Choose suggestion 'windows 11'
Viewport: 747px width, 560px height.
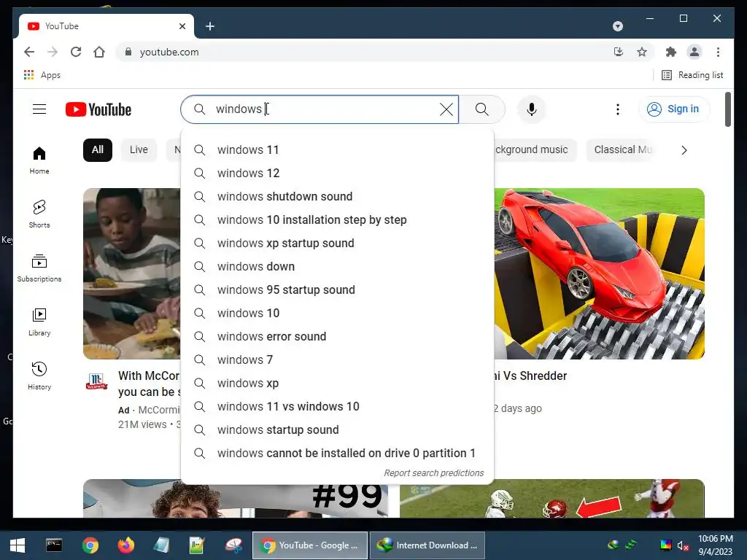pos(337,150)
